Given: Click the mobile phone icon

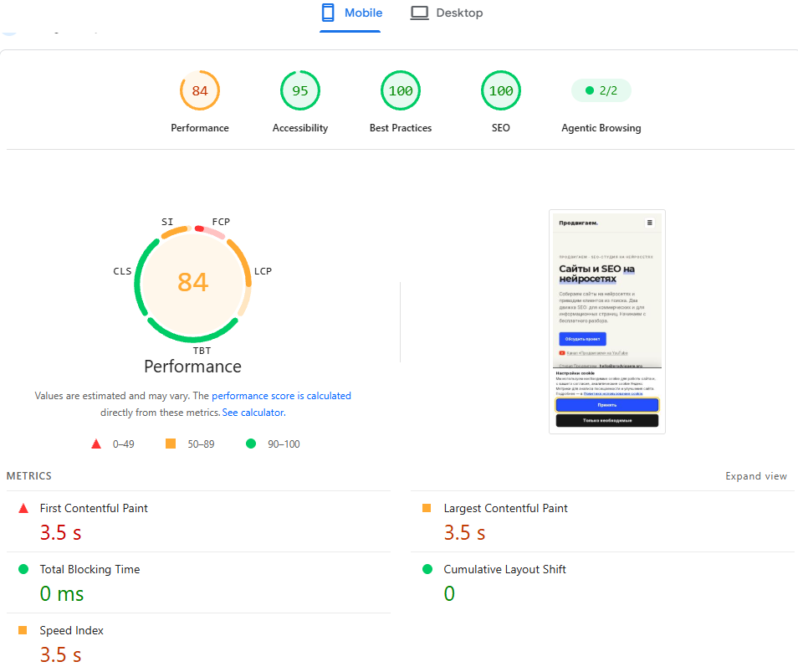Looking at the screenshot, I should (x=328, y=13).
